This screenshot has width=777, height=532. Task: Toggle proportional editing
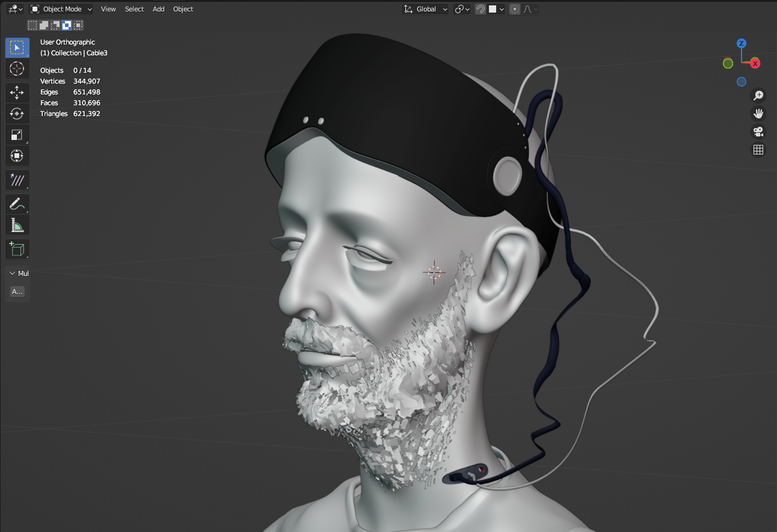pos(515,9)
